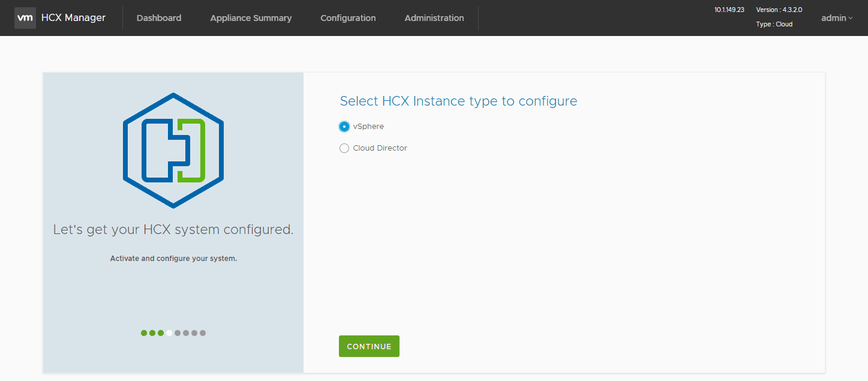Click the VMware vm logo icon
The height and width of the screenshot is (381, 868).
click(25, 18)
